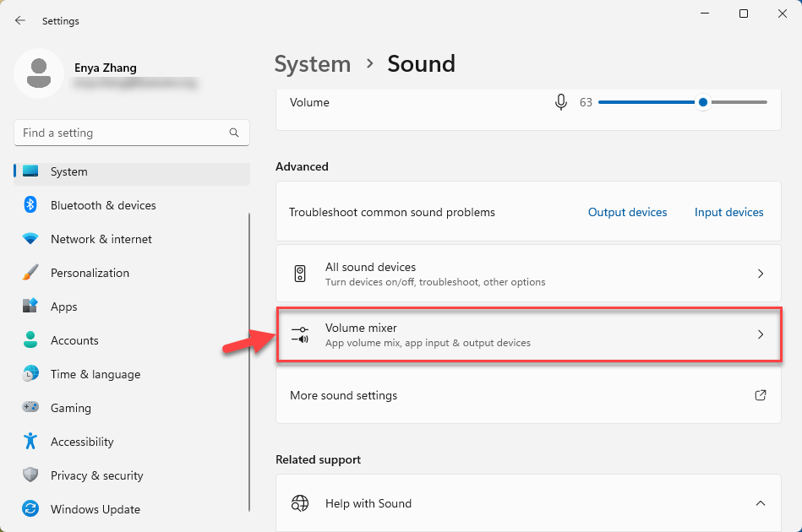Viewport: 802px width, 532px height.
Task: Click the search magnifier in Find a setting
Action: pos(234,133)
